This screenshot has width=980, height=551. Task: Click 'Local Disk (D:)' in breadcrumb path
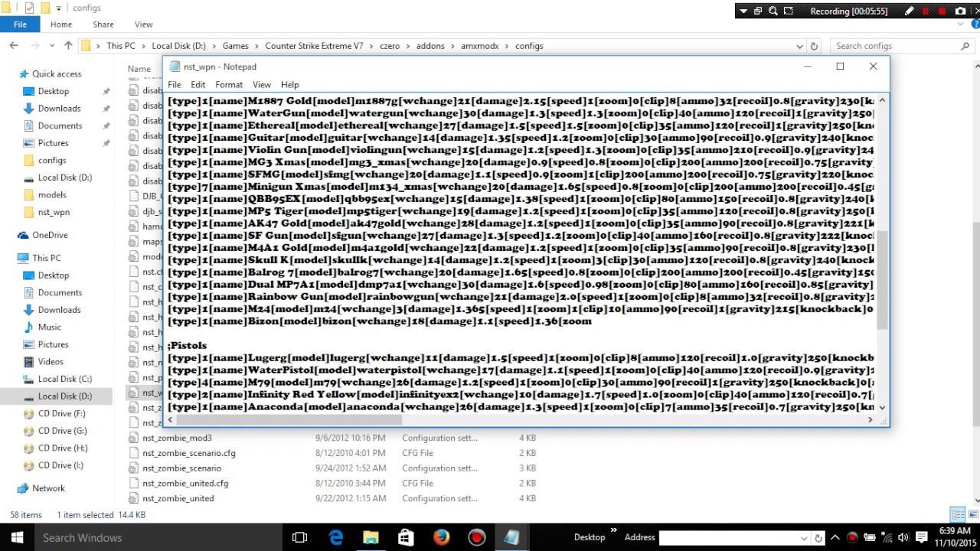click(x=179, y=46)
